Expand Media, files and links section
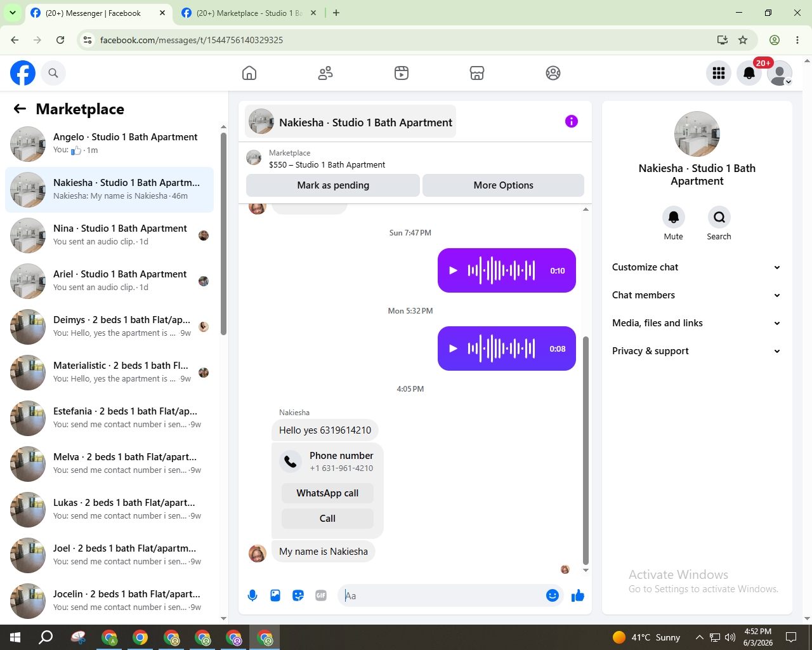 pos(697,323)
